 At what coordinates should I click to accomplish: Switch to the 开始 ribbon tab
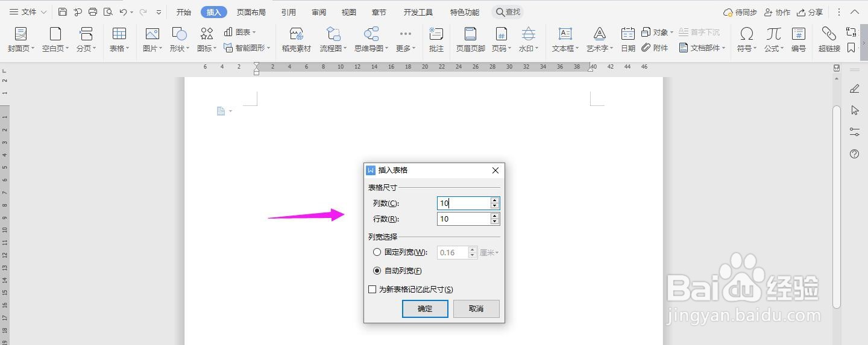pos(184,12)
